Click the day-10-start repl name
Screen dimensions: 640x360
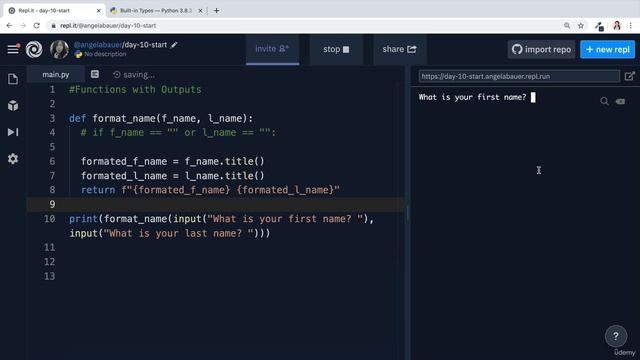point(146,45)
